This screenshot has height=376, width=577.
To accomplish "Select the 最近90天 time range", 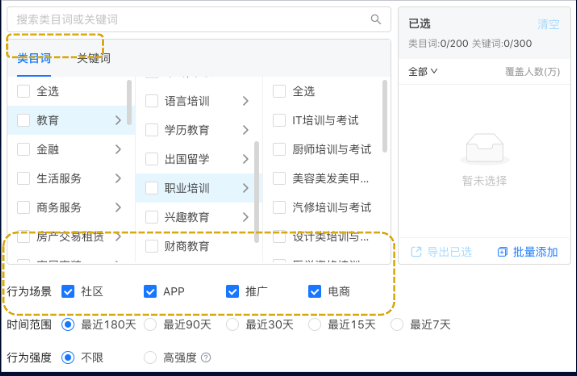I will pos(150,324).
